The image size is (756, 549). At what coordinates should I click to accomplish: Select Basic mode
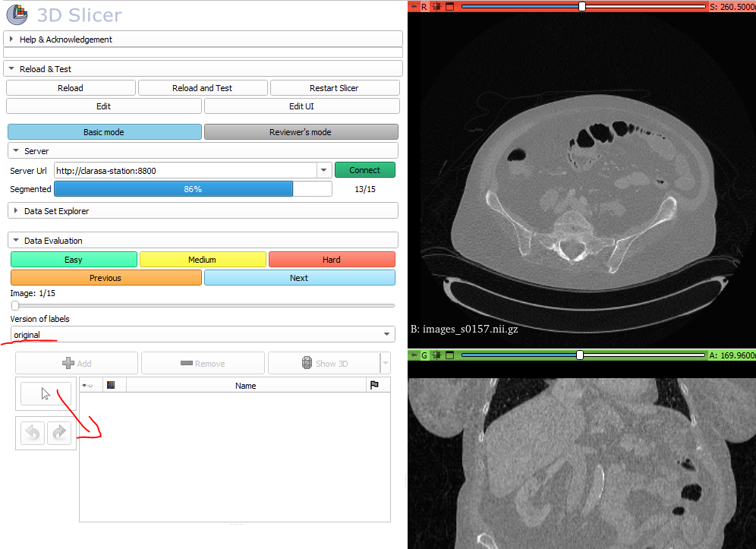pyautogui.click(x=104, y=131)
